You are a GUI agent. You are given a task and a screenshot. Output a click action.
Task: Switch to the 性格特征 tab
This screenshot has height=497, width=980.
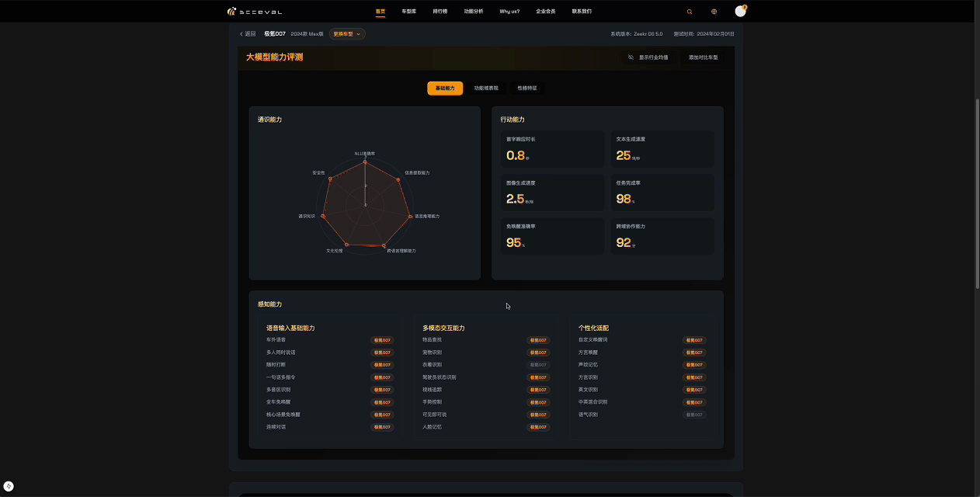pos(527,89)
